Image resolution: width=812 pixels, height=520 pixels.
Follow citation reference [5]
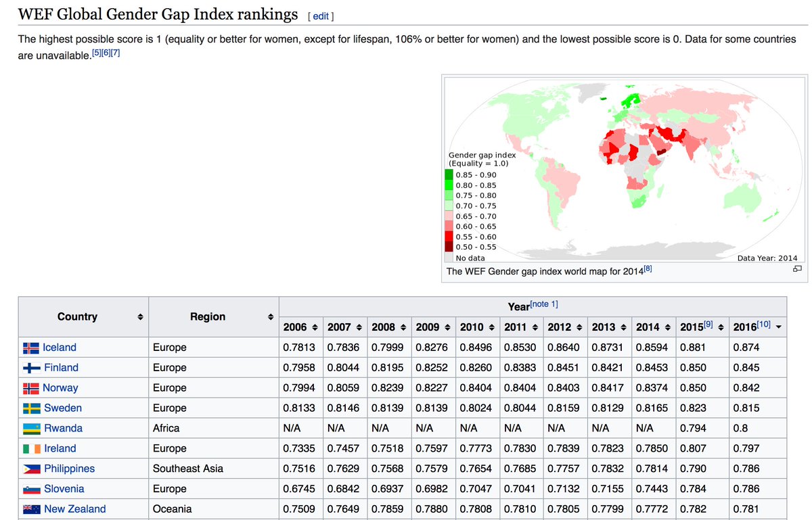(x=95, y=53)
